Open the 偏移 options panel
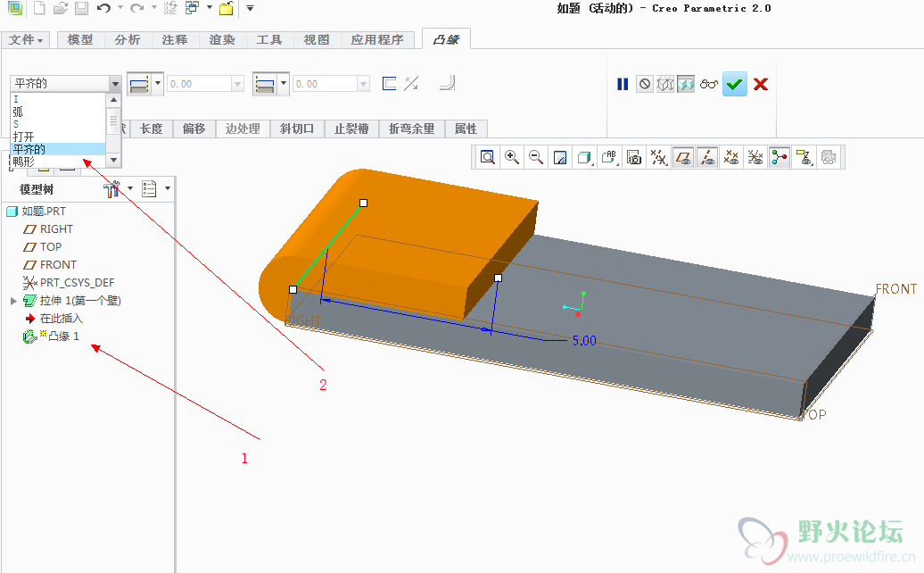 (x=194, y=129)
